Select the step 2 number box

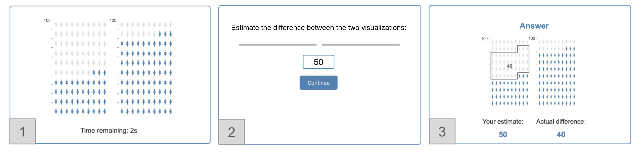coord(231,132)
